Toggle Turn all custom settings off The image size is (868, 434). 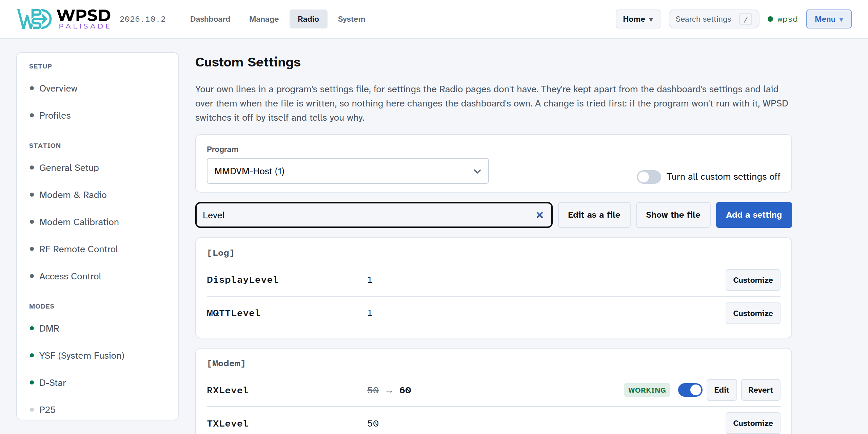pyautogui.click(x=649, y=177)
